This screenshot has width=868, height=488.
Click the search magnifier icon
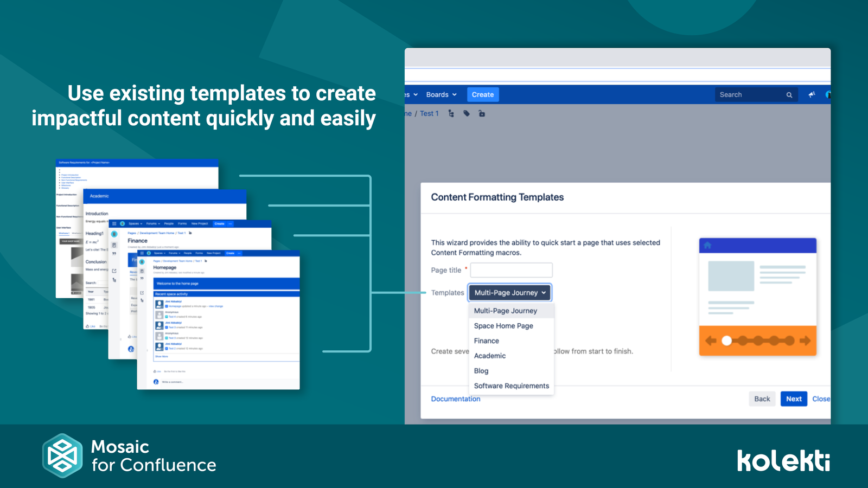(x=789, y=95)
